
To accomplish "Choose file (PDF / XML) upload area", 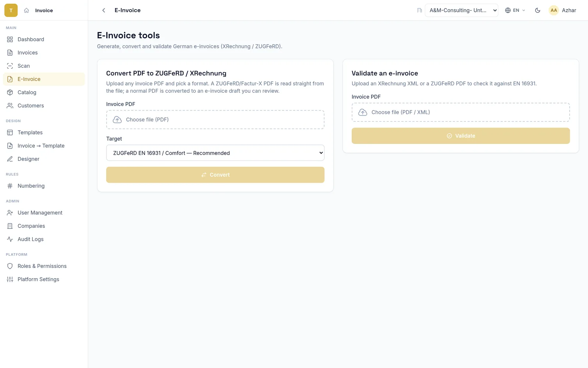I will (461, 112).
